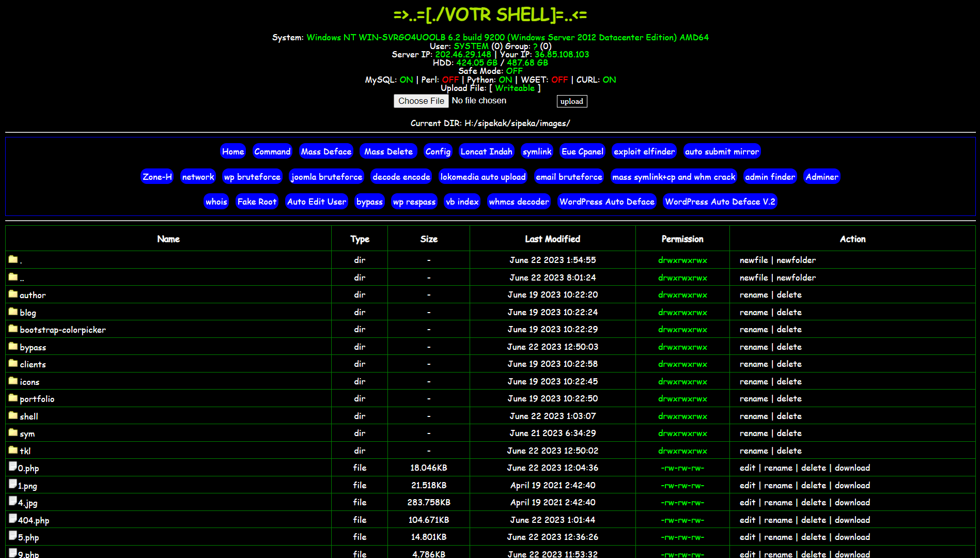Open the Command tool
The width and height of the screenshot is (980, 558).
[272, 151]
